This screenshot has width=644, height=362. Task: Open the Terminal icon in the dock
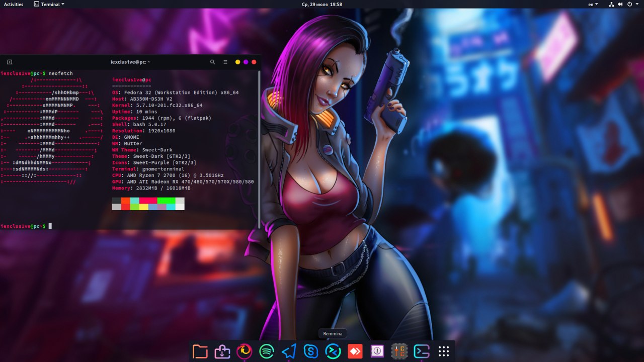coord(422,351)
